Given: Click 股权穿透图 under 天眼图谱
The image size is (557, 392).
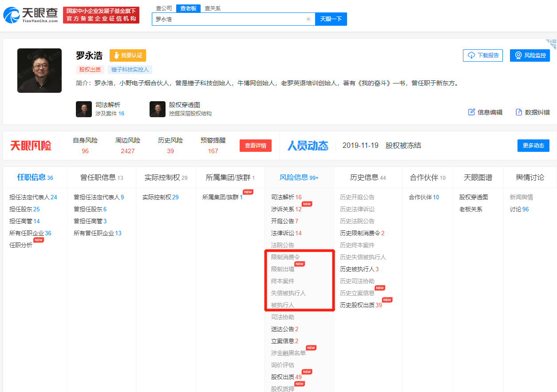Looking at the screenshot, I should click(x=474, y=197).
